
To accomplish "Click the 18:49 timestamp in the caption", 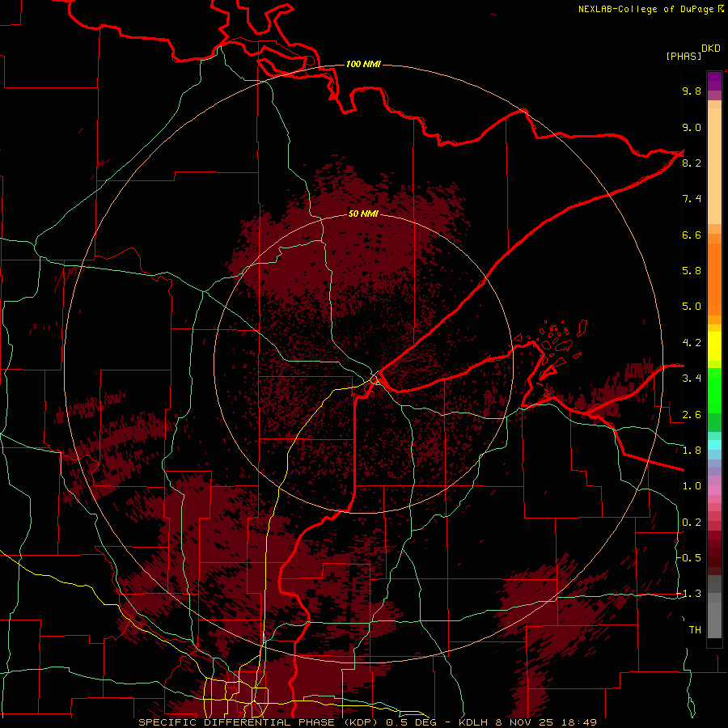I will coord(580,722).
